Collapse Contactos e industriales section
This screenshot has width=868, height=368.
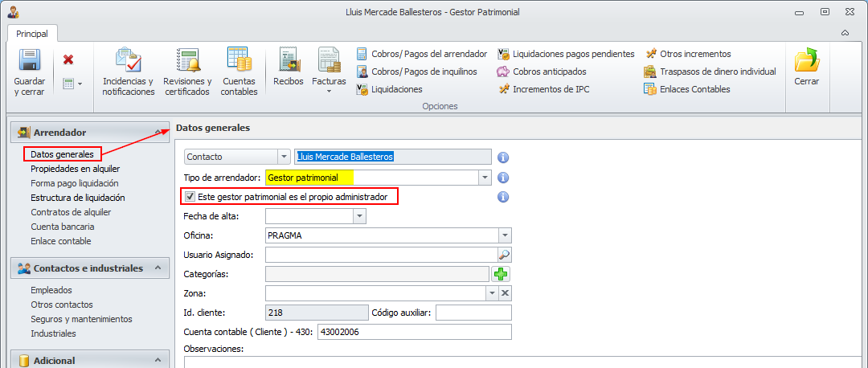coord(158,268)
